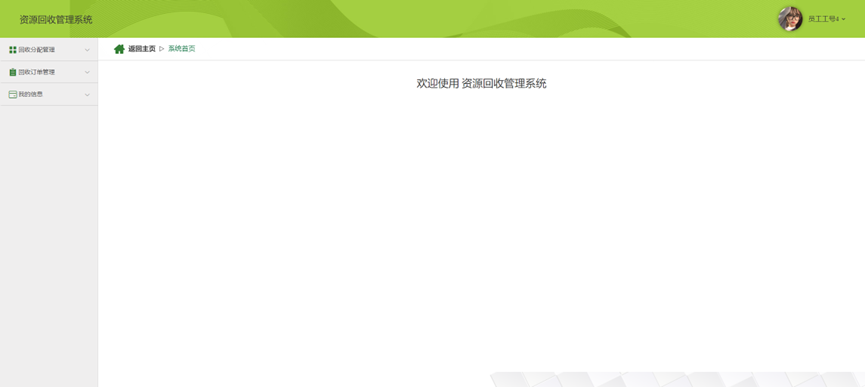This screenshot has height=387, width=865.
Task: Click the clipboard icon beside 回收订单管理
Action: click(x=13, y=72)
